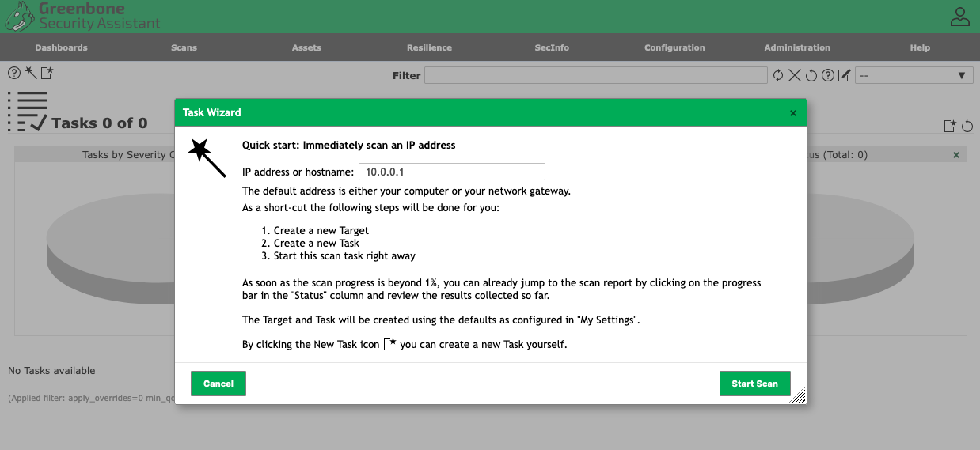
Task: Click the user account icon
Action: 960,17
